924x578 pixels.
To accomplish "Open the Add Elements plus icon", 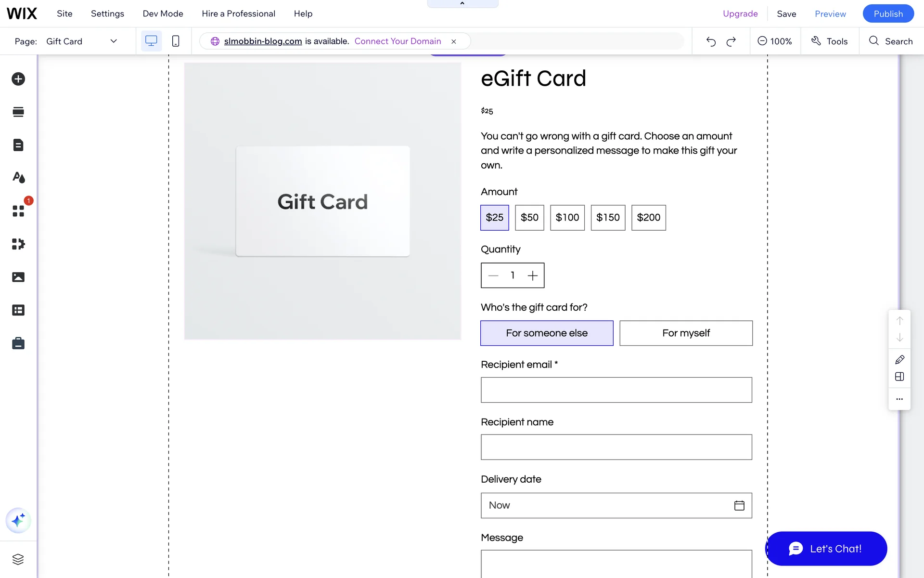I will 18,79.
